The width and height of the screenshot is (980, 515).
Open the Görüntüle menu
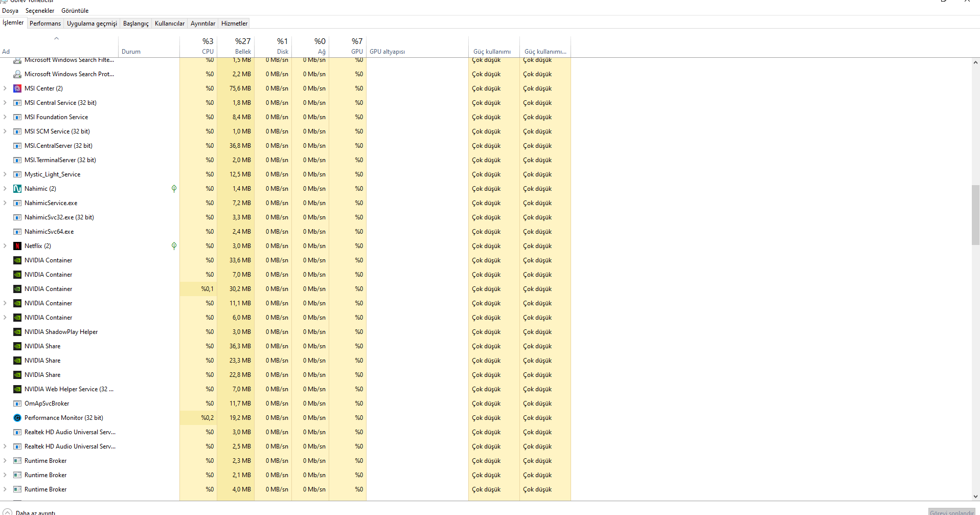pos(75,10)
